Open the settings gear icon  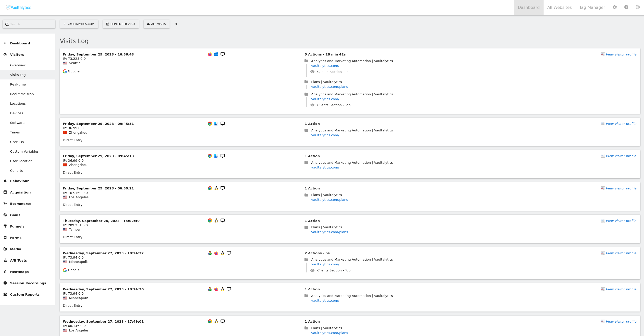click(615, 7)
